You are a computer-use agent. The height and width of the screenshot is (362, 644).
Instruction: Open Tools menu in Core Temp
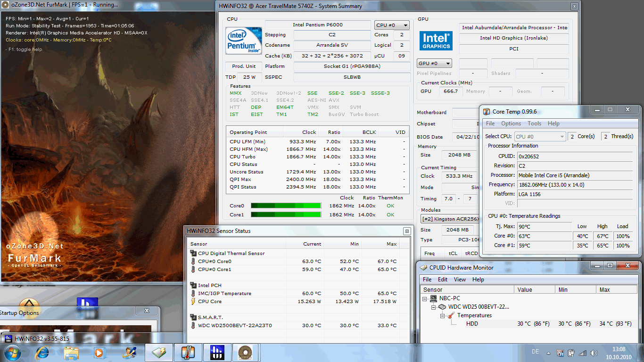(x=534, y=123)
